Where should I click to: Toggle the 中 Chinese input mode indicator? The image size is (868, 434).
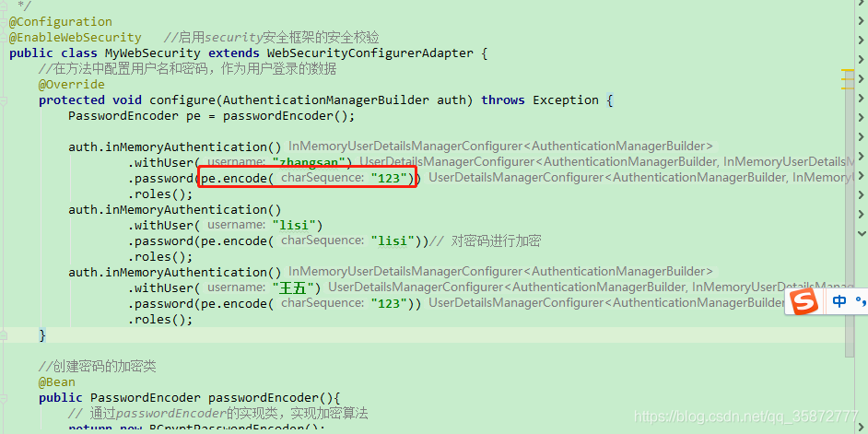point(839,301)
